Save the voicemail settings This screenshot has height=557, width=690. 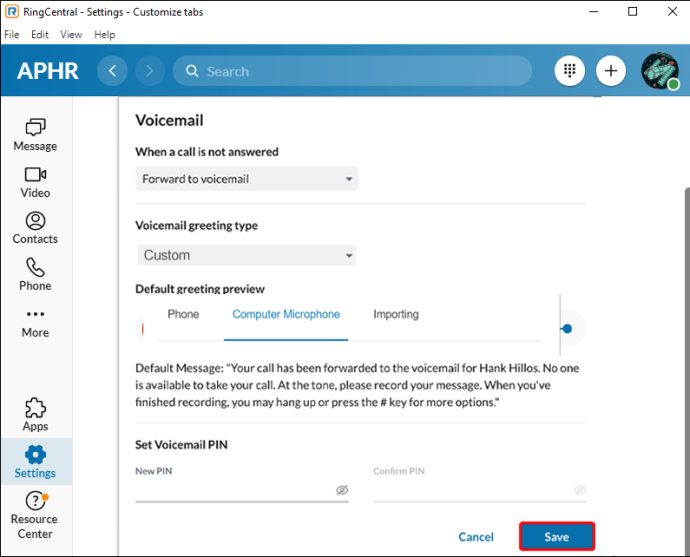pyautogui.click(x=556, y=537)
